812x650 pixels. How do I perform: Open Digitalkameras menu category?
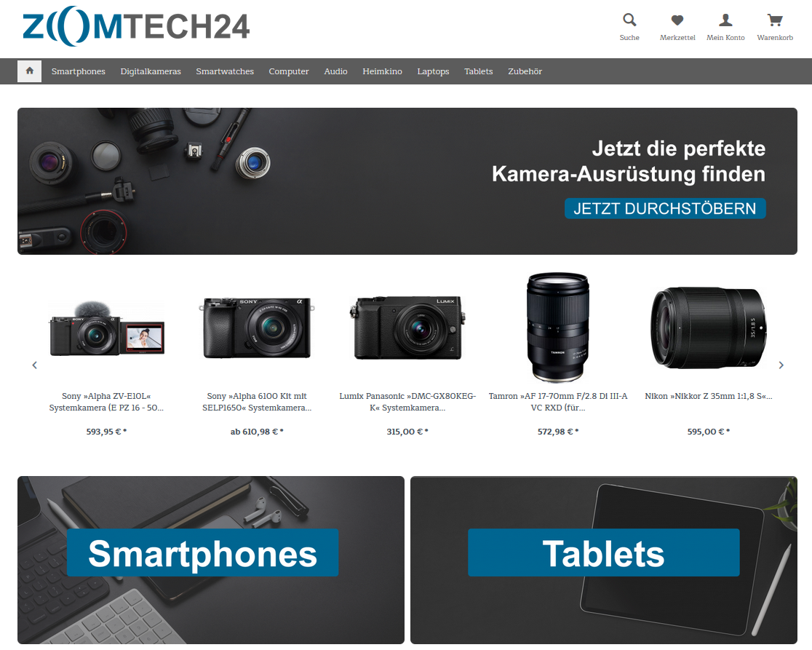[151, 71]
